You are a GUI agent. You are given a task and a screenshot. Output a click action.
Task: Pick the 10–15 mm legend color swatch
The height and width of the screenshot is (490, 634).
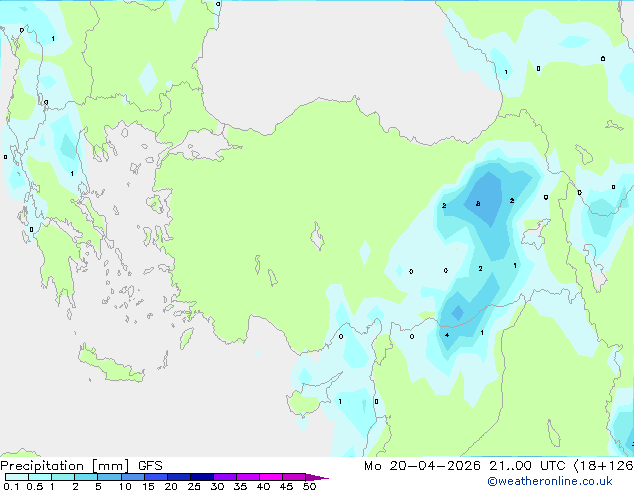(132, 477)
